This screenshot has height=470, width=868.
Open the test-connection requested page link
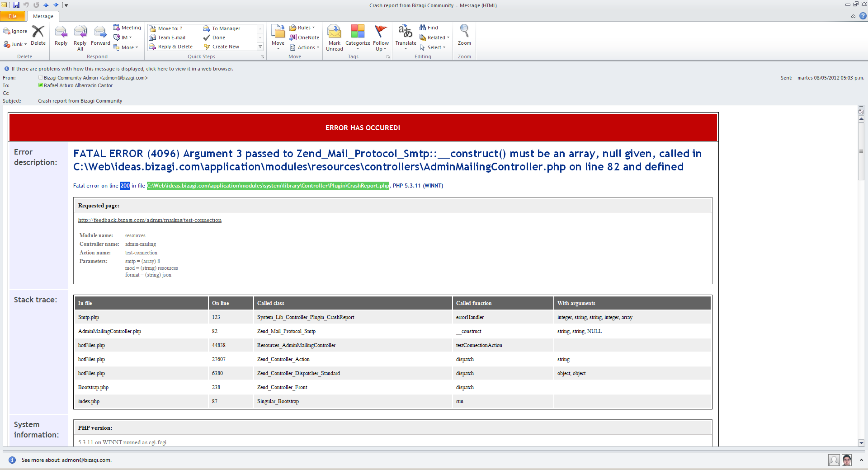click(150, 220)
